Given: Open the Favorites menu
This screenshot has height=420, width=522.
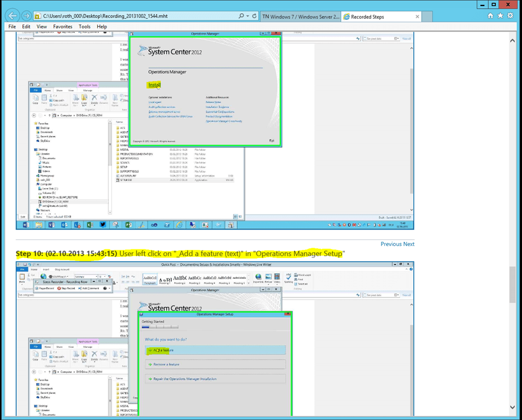Looking at the screenshot, I should tap(63, 27).
